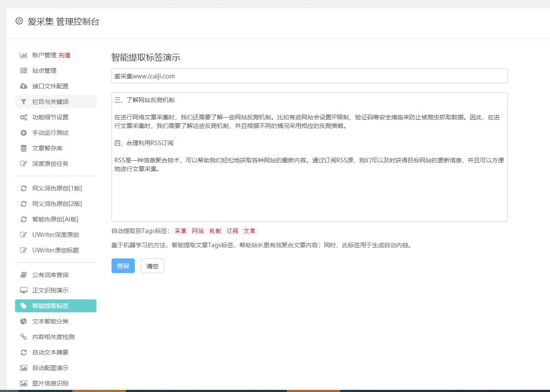This screenshot has width=550, height=392.
Task: Click the play icon next to 手动运行测试
Action: (25, 132)
